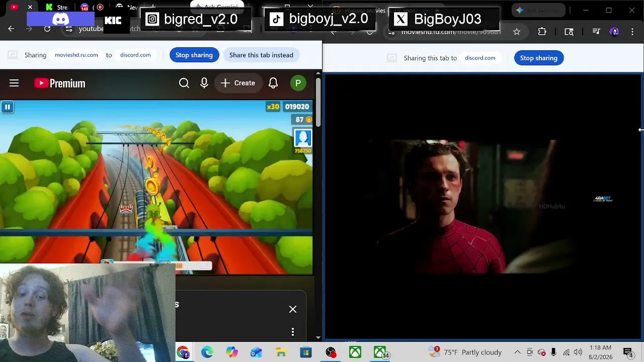Close the active YouTube tab
Viewport: 644px width, 362px height.
[x=30, y=7]
